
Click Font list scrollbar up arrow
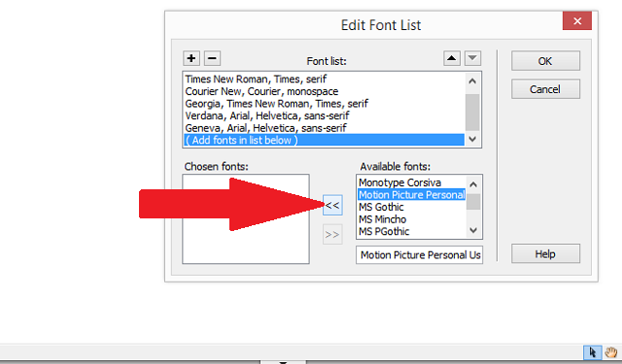pos(472,82)
